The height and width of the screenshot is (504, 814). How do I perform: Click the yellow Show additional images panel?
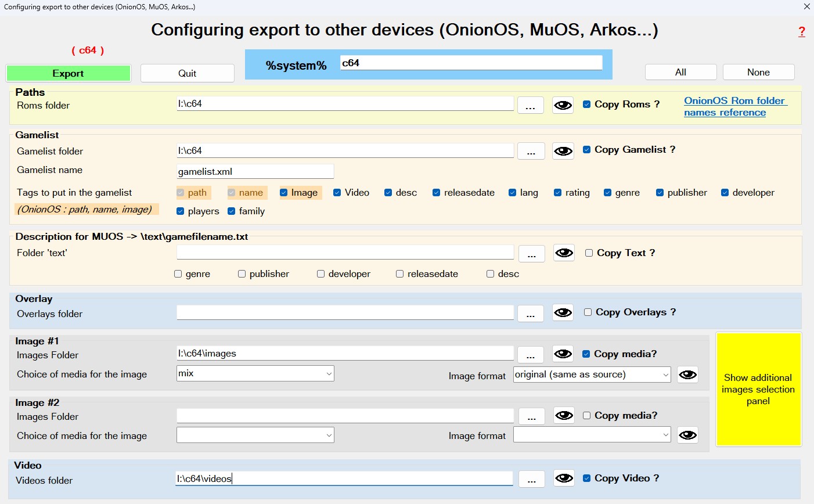pyautogui.click(x=758, y=389)
